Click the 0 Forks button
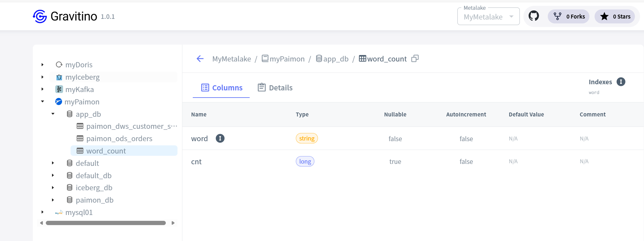 (x=569, y=16)
